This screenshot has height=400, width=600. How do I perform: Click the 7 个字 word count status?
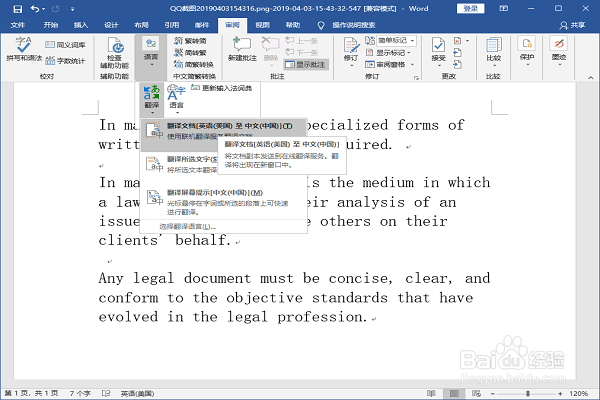[x=80, y=393]
